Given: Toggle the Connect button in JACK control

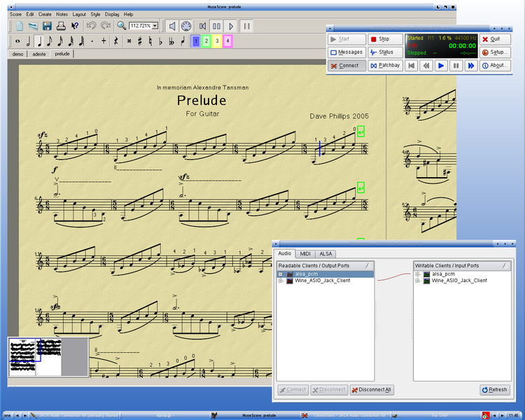Looking at the screenshot, I should 346,65.
